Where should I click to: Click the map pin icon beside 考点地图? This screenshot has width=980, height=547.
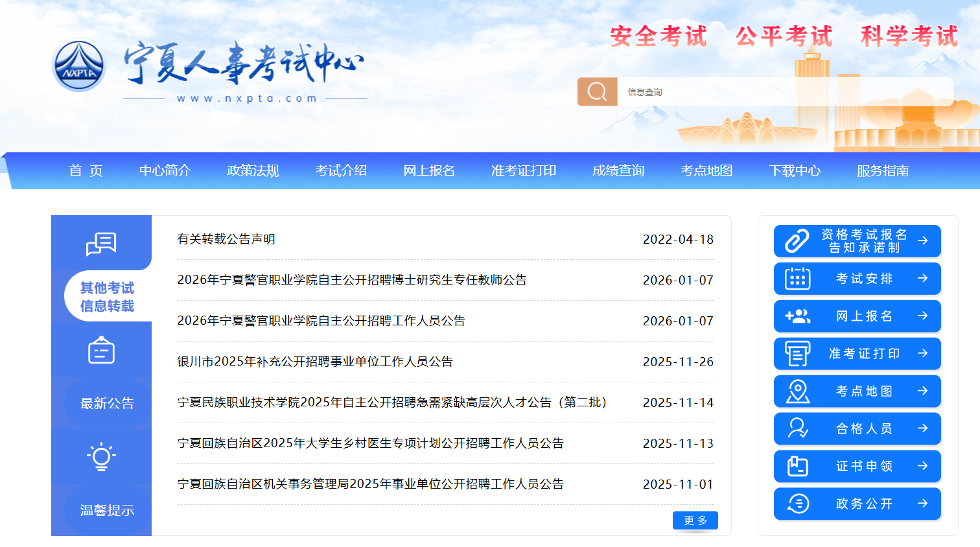797,391
